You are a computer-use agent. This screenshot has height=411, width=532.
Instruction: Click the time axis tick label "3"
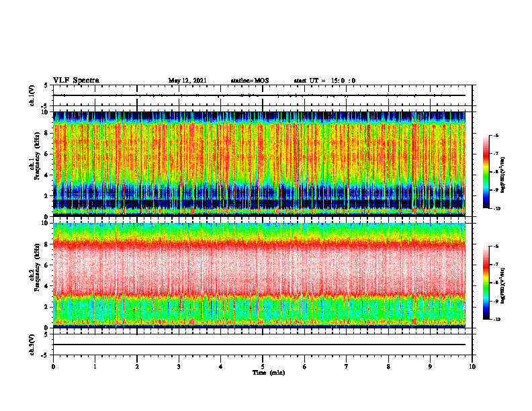point(179,367)
